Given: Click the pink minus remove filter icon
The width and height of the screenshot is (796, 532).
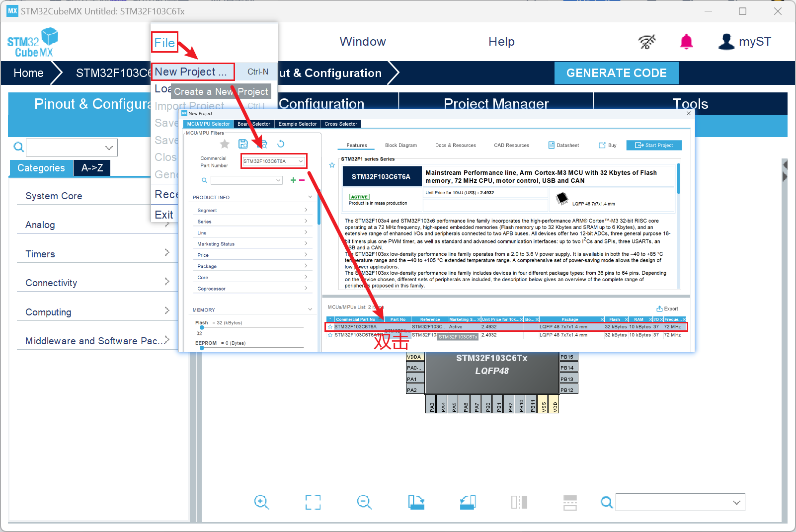Looking at the screenshot, I should (302, 180).
